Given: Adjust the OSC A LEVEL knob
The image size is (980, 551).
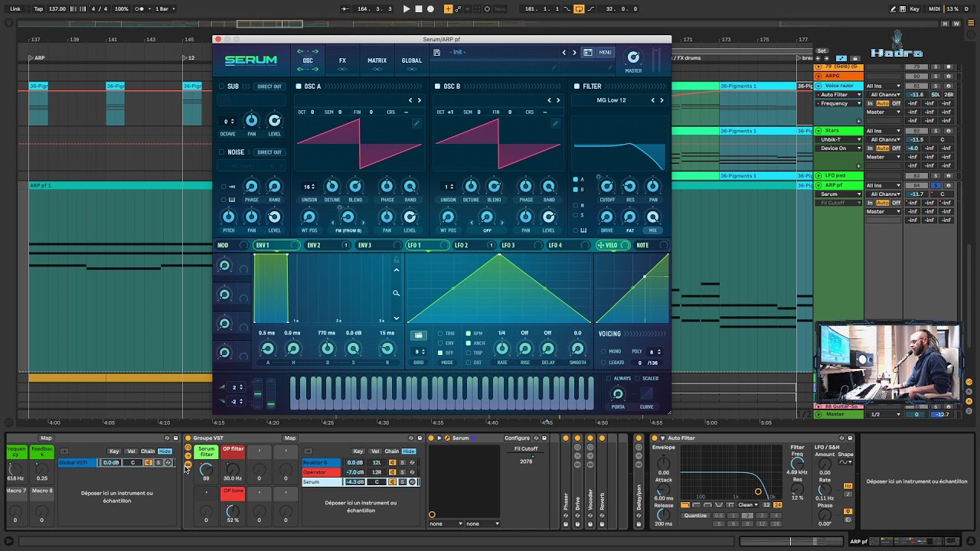Looking at the screenshot, I should (410, 217).
